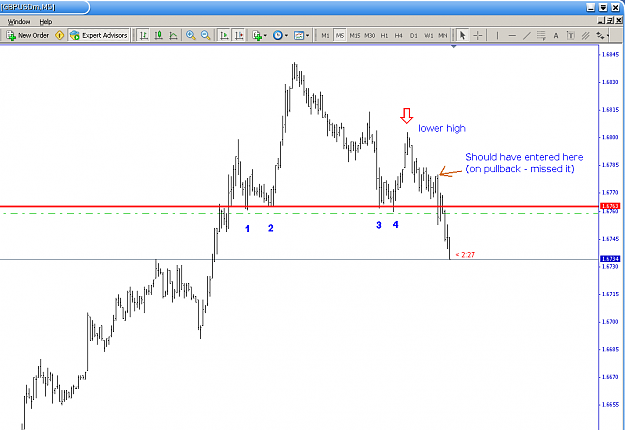Open the Indicators list button
Screen dimensions: 625x430
257,35
